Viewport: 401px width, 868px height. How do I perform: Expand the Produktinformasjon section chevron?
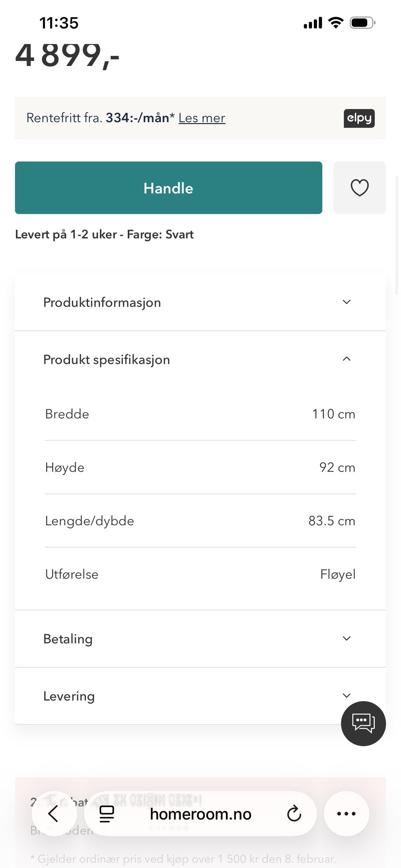click(x=346, y=302)
